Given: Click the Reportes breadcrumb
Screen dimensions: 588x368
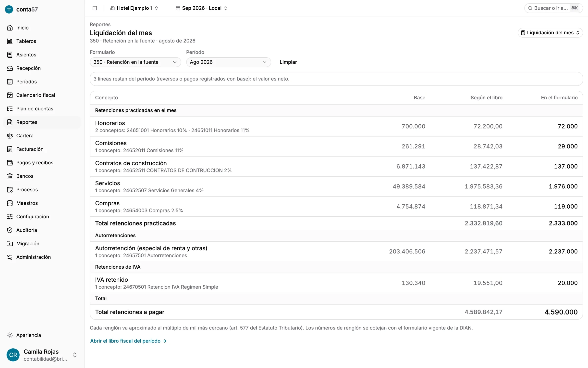Looking at the screenshot, I should pos(100,24).
